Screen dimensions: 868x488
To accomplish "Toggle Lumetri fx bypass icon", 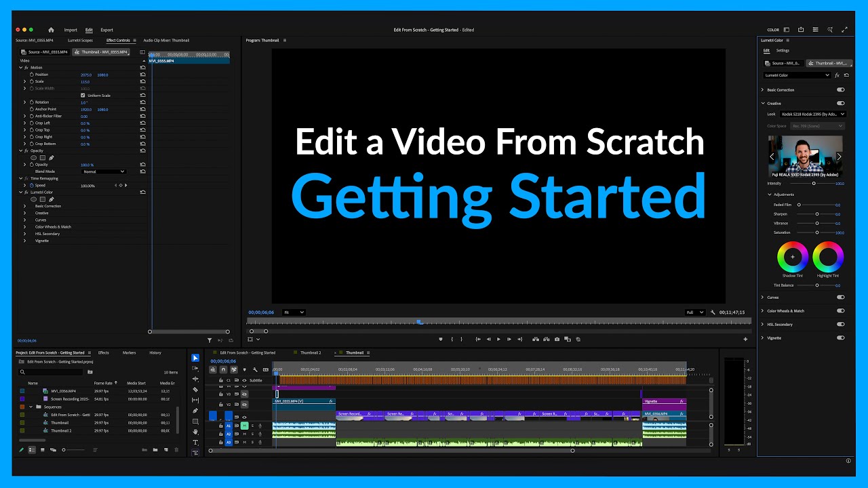I will (837, 75).
